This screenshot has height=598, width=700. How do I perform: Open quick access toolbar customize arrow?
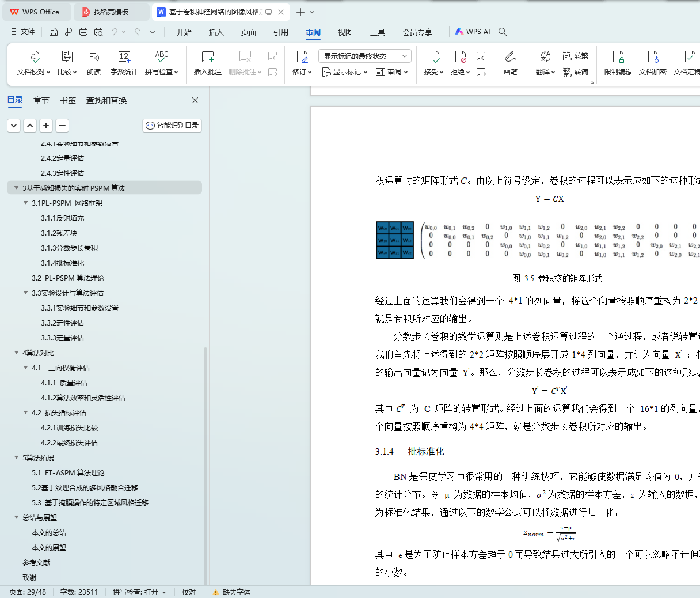[153, 32]
